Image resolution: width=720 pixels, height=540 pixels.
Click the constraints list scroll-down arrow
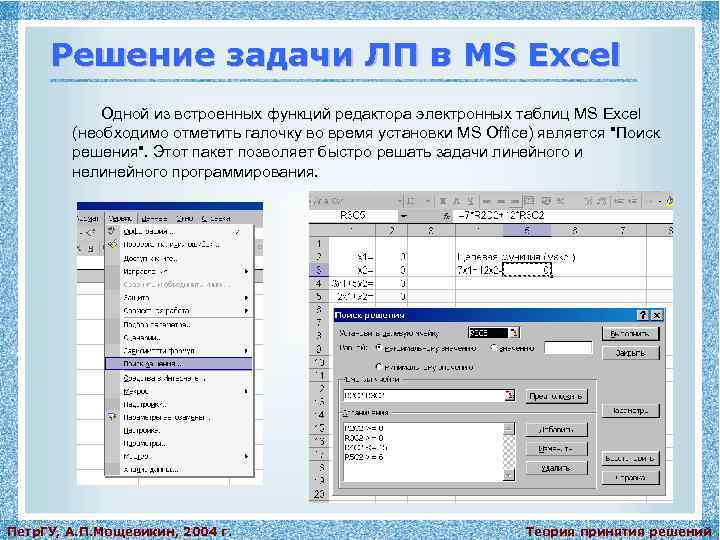click(x=509, y=475)
